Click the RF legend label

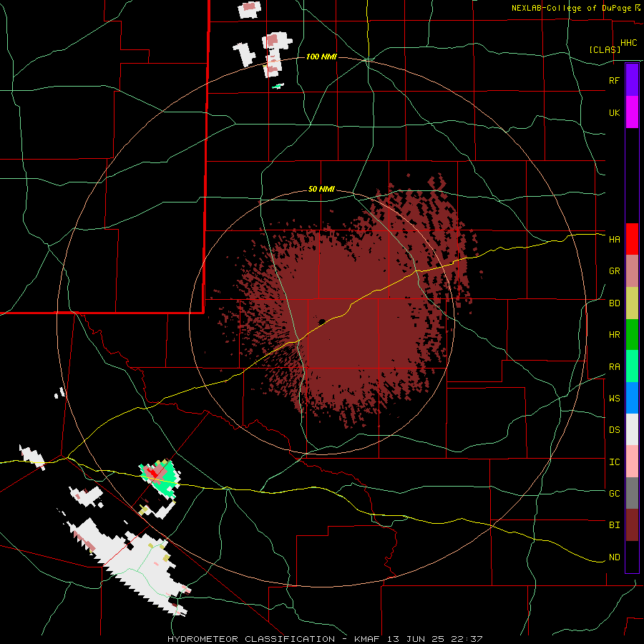614,80
